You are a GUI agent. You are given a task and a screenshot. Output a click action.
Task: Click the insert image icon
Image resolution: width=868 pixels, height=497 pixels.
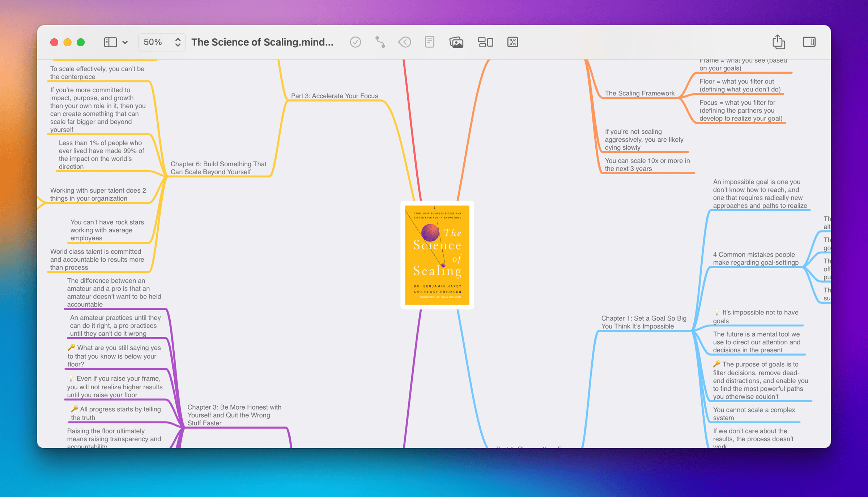[x=456, y=42]
